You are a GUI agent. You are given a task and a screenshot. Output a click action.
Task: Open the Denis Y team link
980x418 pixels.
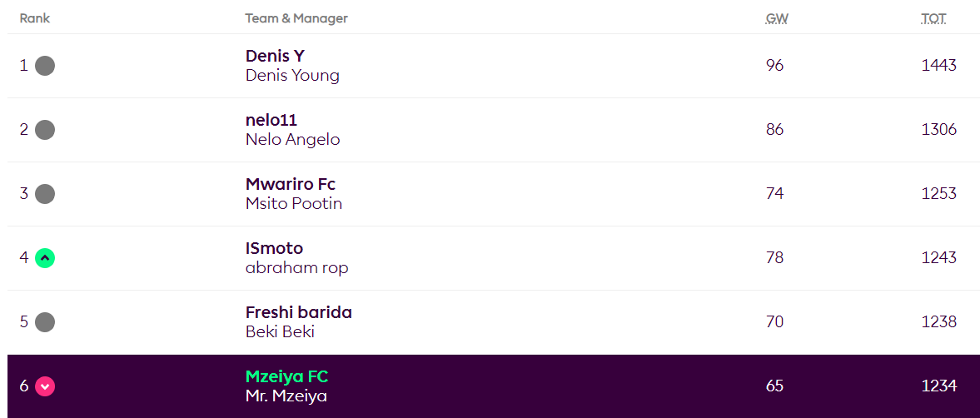click(x=275, y=56)
